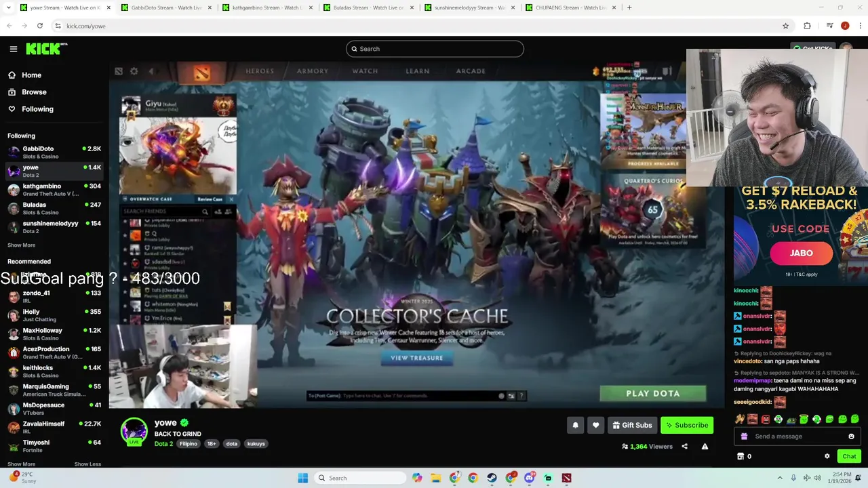Click the Gift Subs button
This screenshot has width=868, height=488.
632,425
